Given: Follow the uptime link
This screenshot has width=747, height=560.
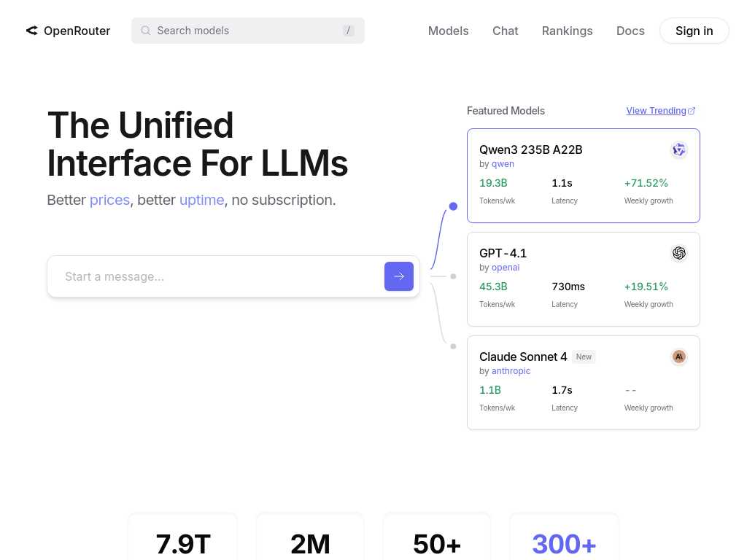Looking at the screenshot, I should click(201, 200).
